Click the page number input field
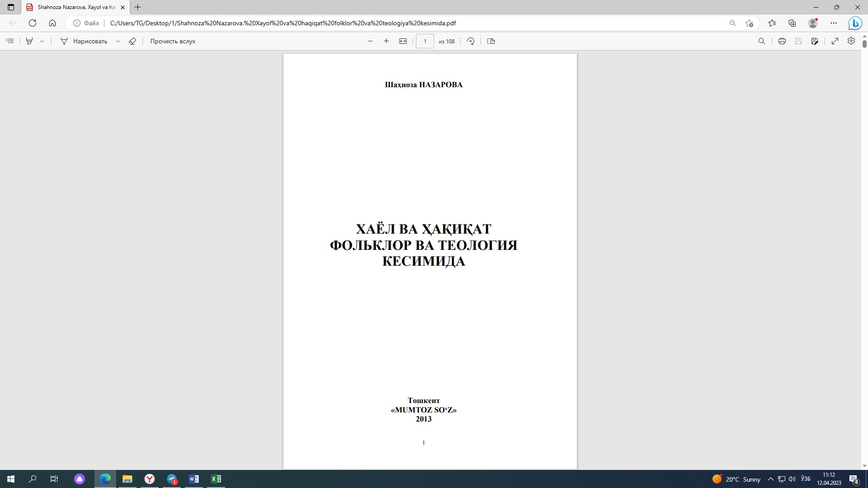Screen dimensions: 868x488 (x=425, y=41)
